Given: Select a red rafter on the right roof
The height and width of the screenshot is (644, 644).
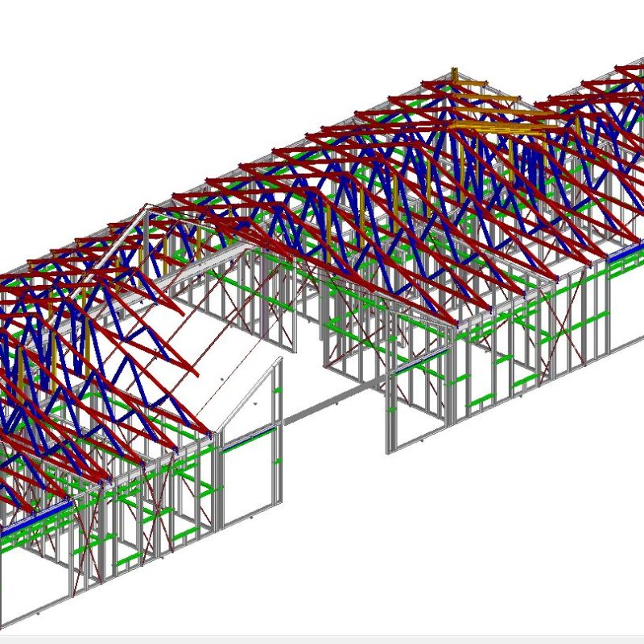Looking at the screenshot, I should [x=580, y=161].
